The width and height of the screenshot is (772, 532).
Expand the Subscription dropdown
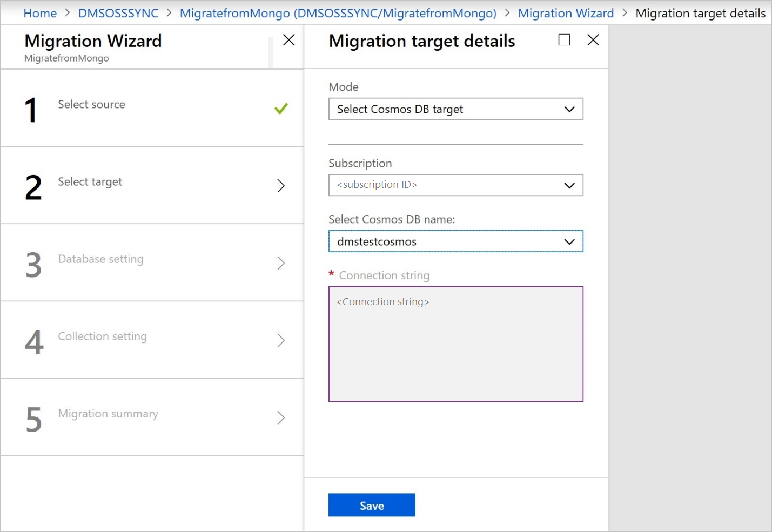click(455, 185)
